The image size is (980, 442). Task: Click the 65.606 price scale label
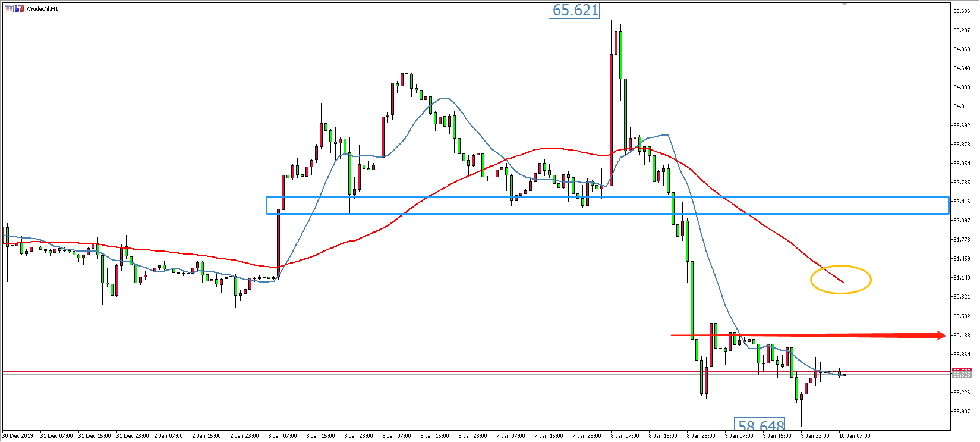pos(962,11)
